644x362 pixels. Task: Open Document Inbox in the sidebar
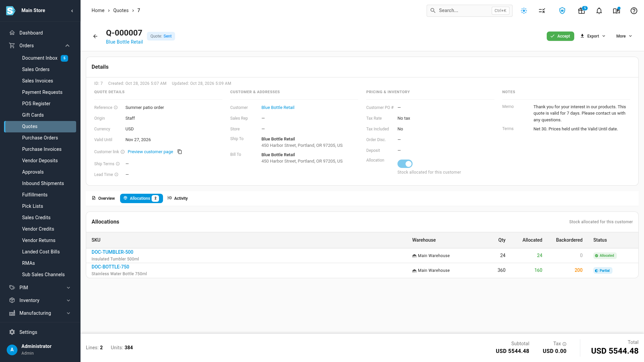[x=40, y=58]
